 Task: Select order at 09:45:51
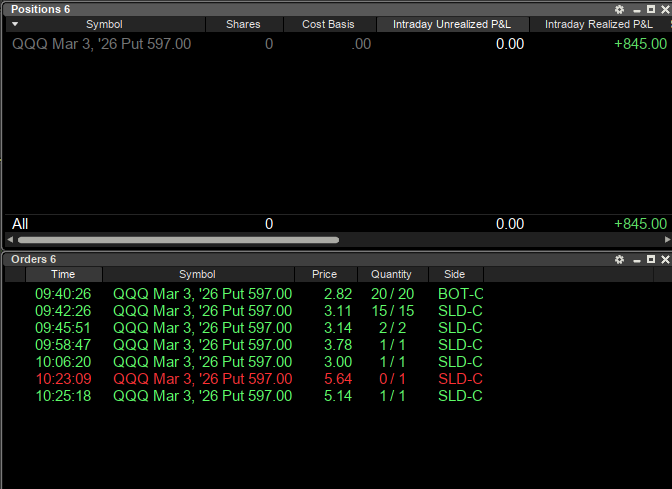259,328
